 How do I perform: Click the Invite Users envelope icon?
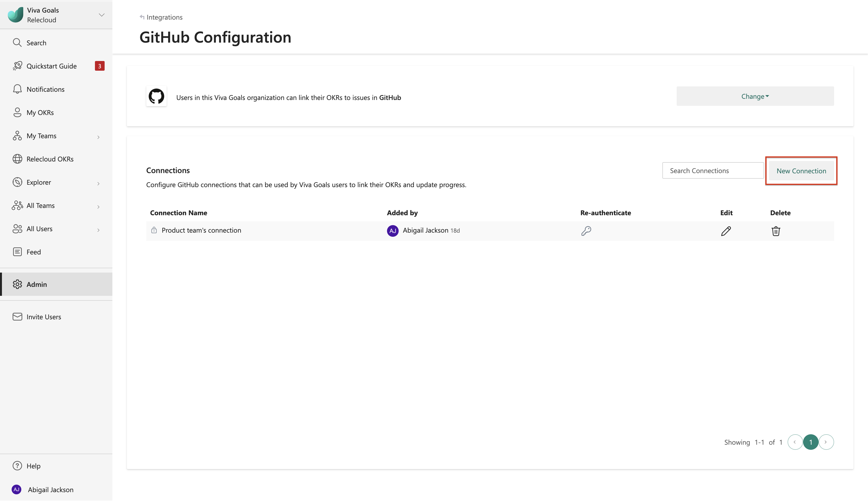(x=17, y=316)
